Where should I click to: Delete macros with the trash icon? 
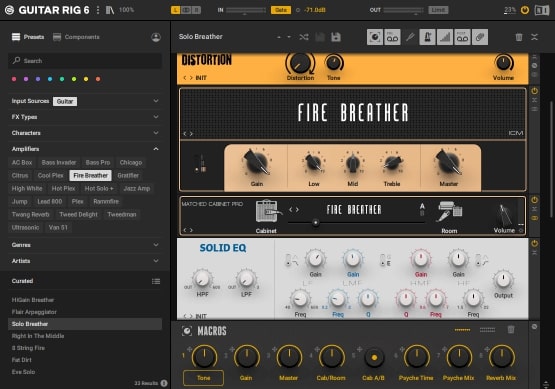click(x=511, y=330)
